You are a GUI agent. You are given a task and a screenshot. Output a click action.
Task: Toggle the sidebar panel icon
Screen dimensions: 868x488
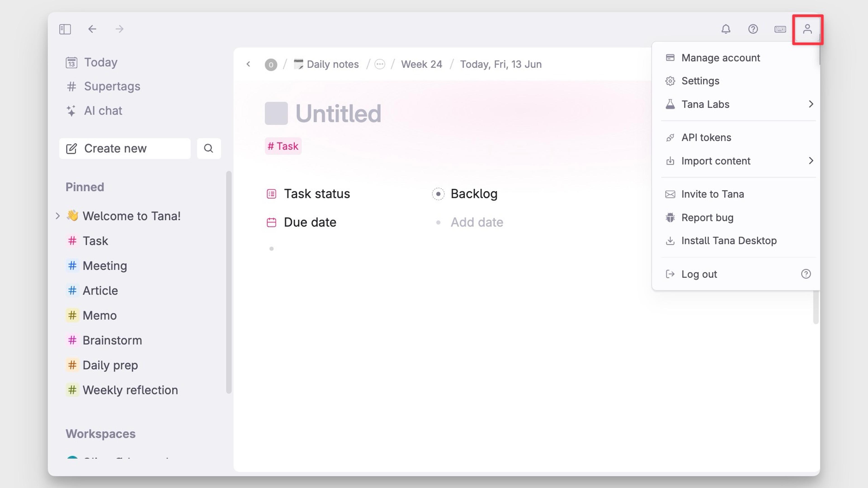65,29
